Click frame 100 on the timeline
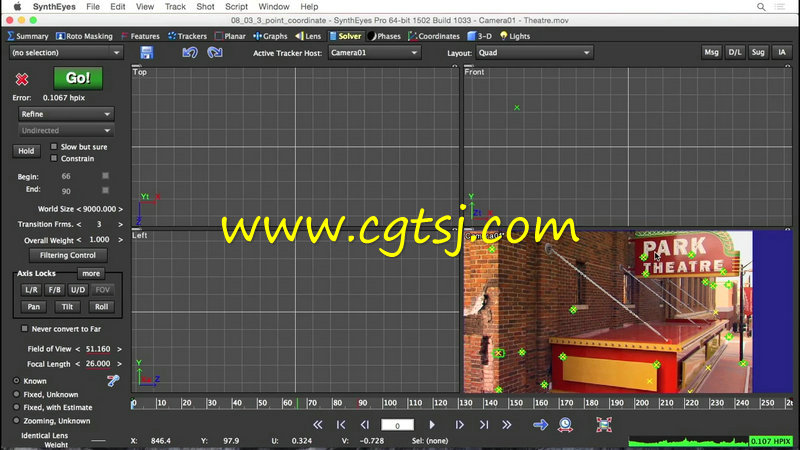Screen dimensions: 800x450 (387, 403)
